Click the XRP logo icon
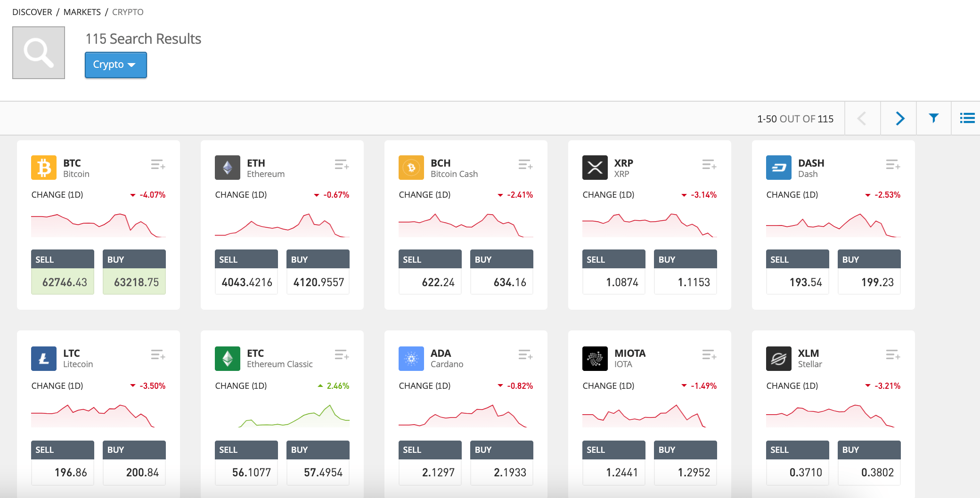This screenshot has width=980, height=498. click(595, 168)
